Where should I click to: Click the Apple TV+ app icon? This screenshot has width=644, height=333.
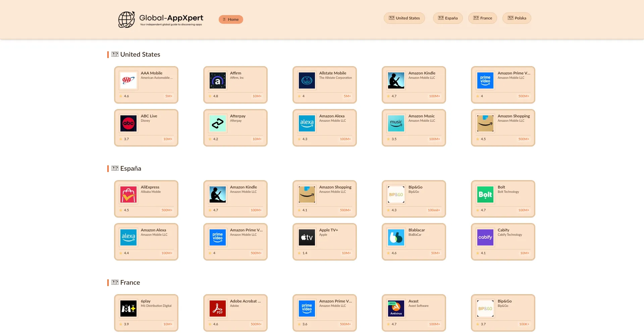pos(307,237)
